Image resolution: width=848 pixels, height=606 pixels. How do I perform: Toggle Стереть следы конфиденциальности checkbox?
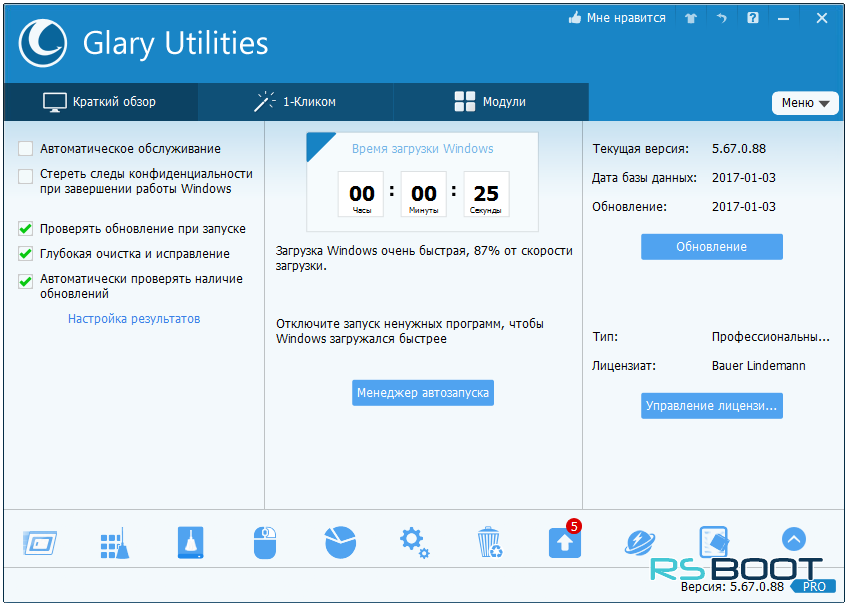click(x=25, y=177)
